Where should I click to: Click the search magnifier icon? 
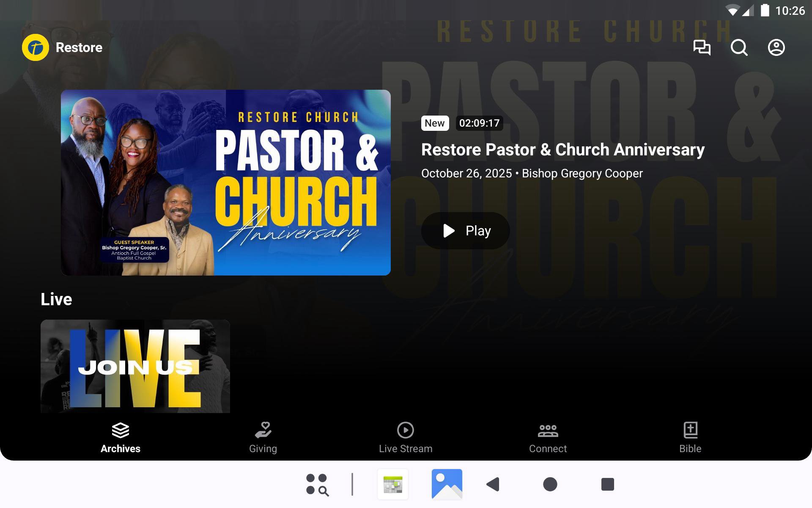click(739, 47)
